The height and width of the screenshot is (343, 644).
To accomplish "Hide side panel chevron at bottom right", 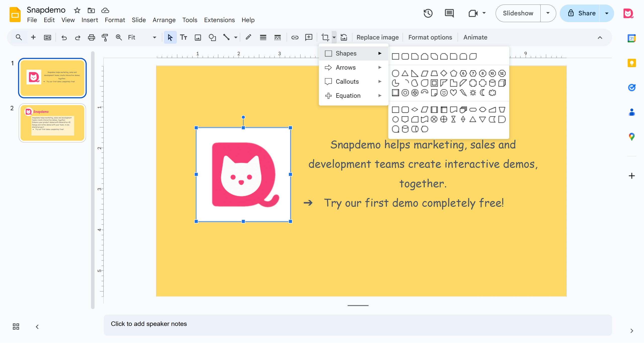I will coord(632,331).
